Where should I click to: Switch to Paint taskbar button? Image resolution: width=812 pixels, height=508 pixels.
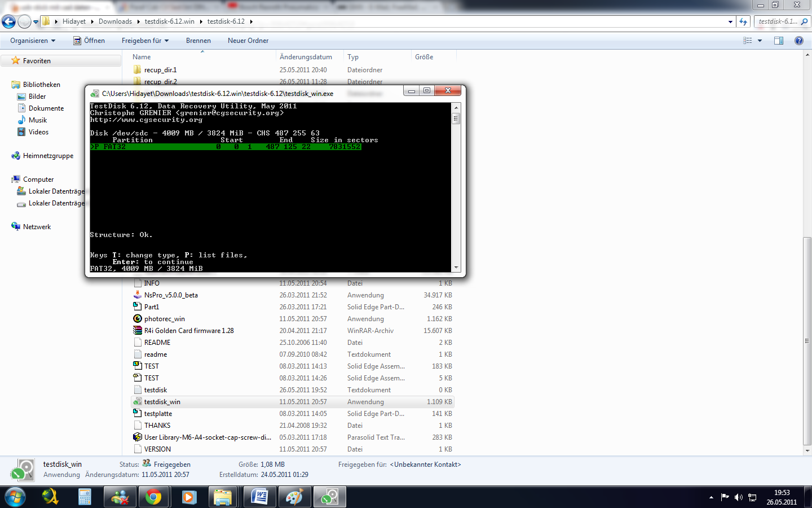click(x=294, y=497)
